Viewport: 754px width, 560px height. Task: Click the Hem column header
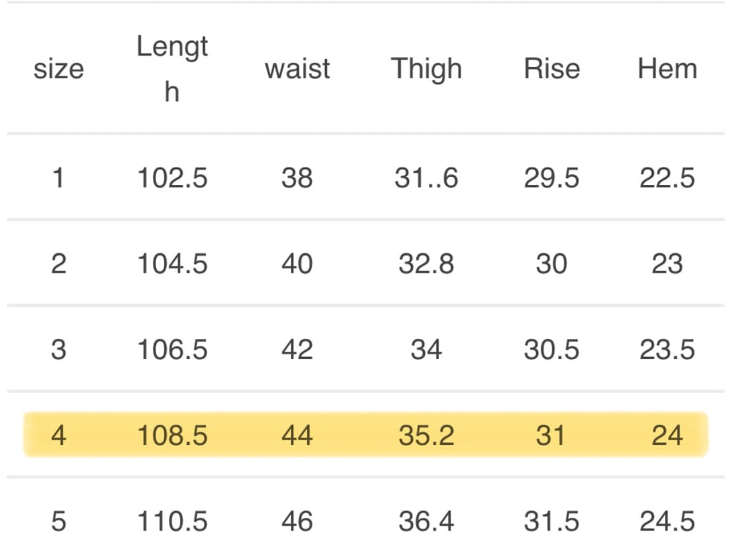coord(667,69)
